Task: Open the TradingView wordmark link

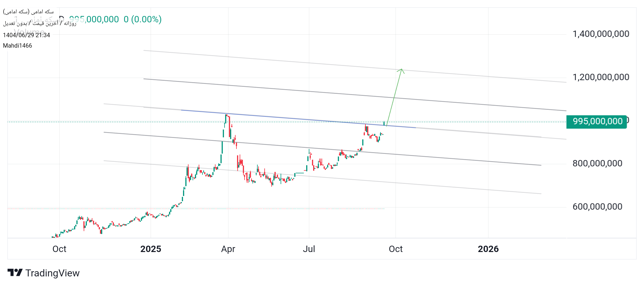Action: [52, 273]
